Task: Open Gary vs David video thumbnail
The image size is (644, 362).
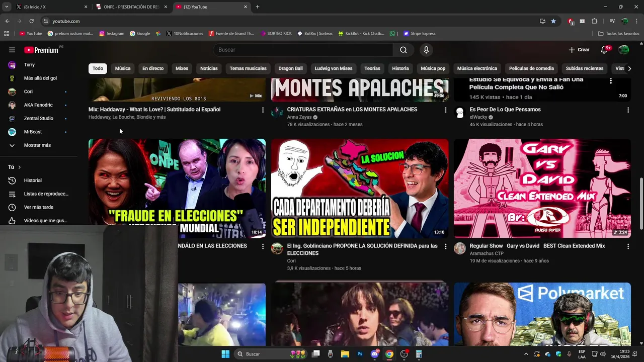Action: click(x=542, y=188)
